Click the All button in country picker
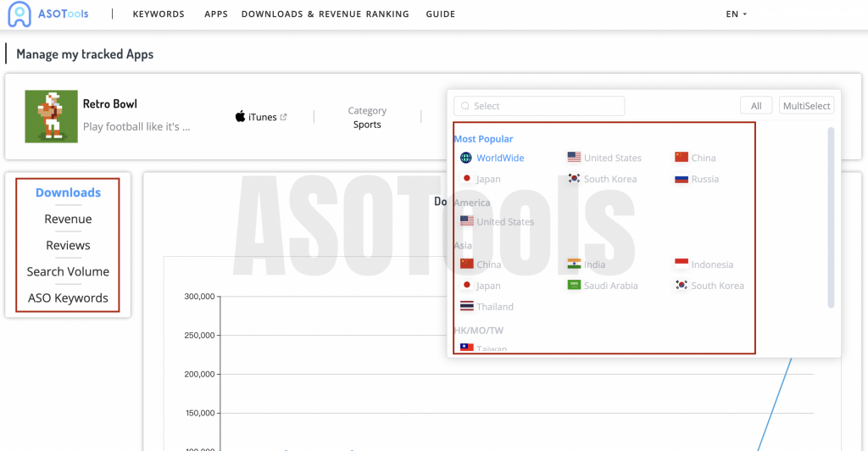This screenshot has width=868, height=451. pos(756,106)
